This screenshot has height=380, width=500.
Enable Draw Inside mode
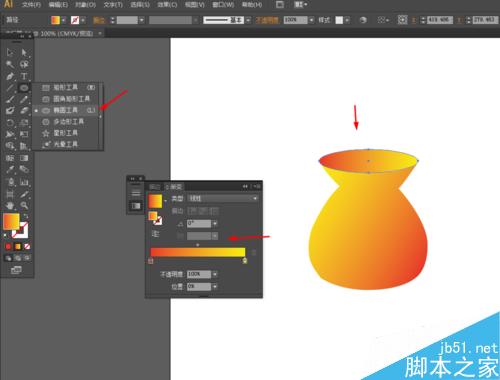27,258
